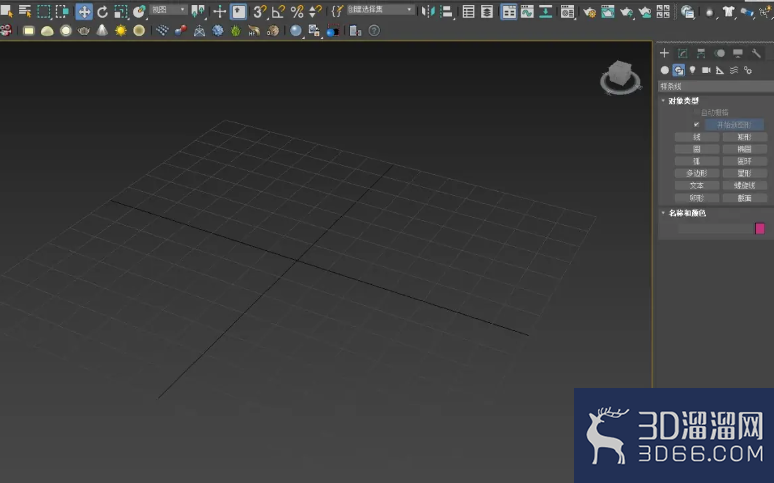Viewport: 774px width, 483px height.
Task: Click the 星形 star button
Action: point(744,173)
